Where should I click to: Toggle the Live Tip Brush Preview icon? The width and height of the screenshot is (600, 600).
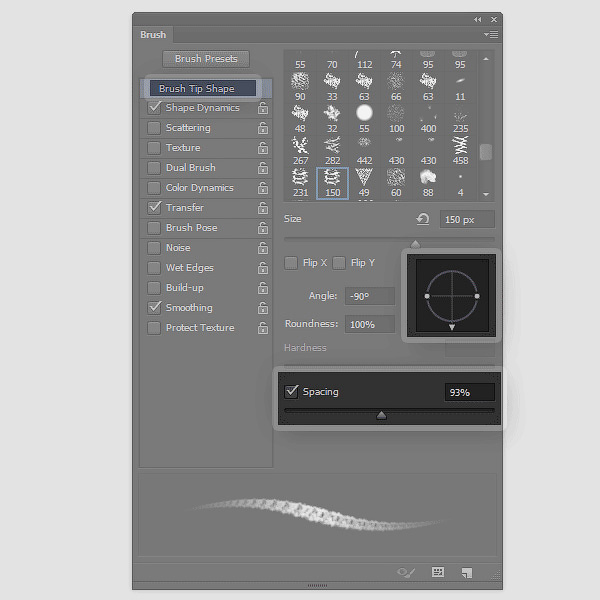click(406, 572)
